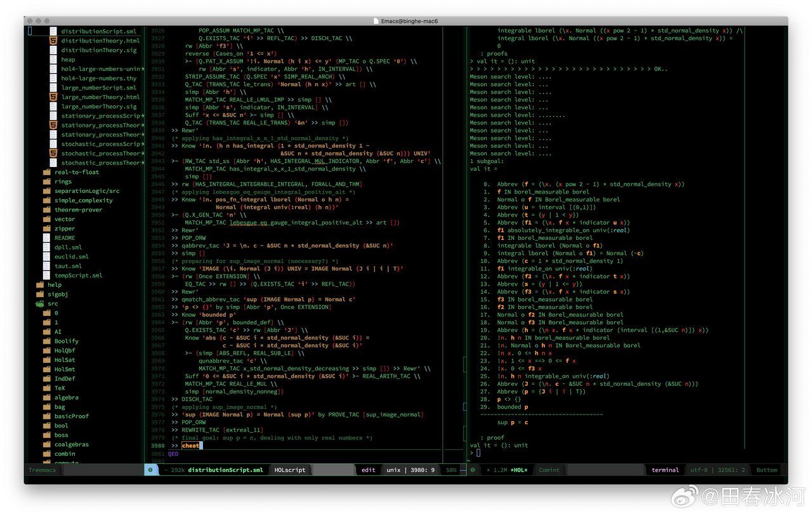This screenshot has width=812, height=516.
Task: Click the highlighted cheat text on line 3980
Action: pyautogui.click(x=191, y=446)
